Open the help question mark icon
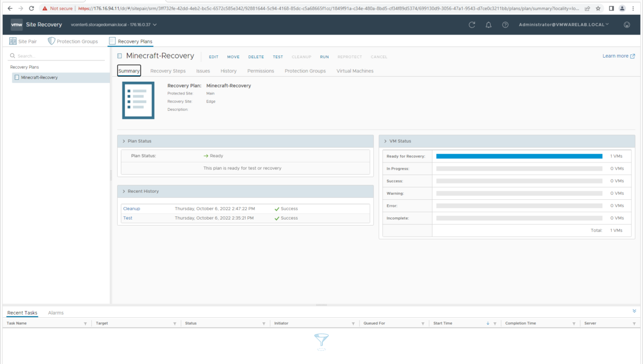Screen dimensions: 643x364 505,25
